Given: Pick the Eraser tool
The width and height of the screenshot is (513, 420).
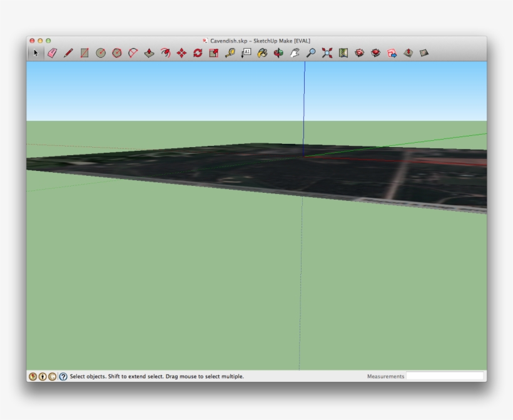Looking at the screenshot, I should 52,53.
